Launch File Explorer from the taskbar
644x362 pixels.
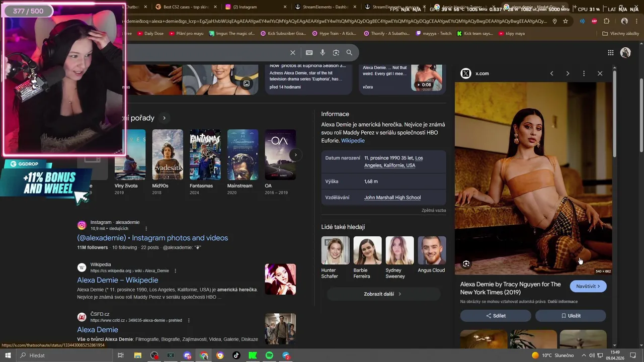coord(137,355)
